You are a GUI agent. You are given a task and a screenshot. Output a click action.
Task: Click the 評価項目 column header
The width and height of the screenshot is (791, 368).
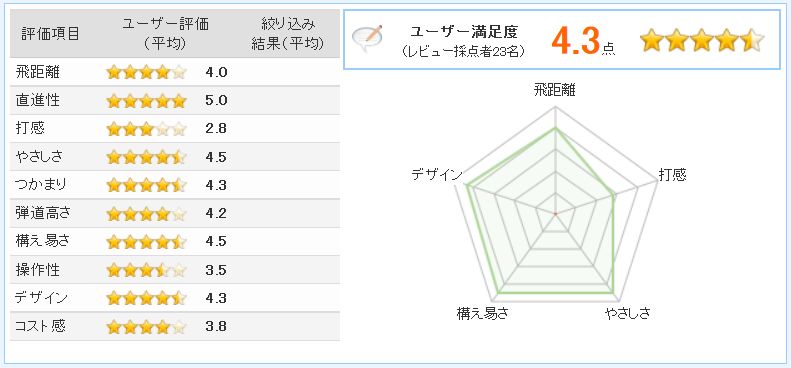[50, 34]
